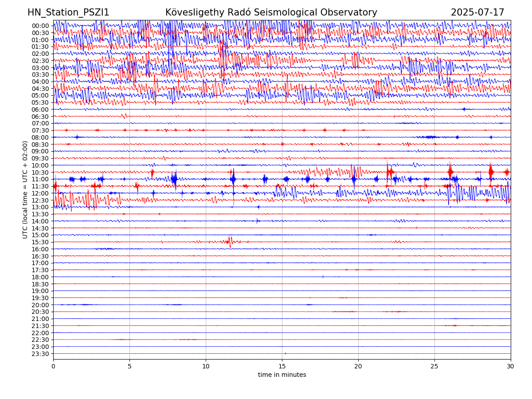Pick the 05:30 row time label

point(40,102)
